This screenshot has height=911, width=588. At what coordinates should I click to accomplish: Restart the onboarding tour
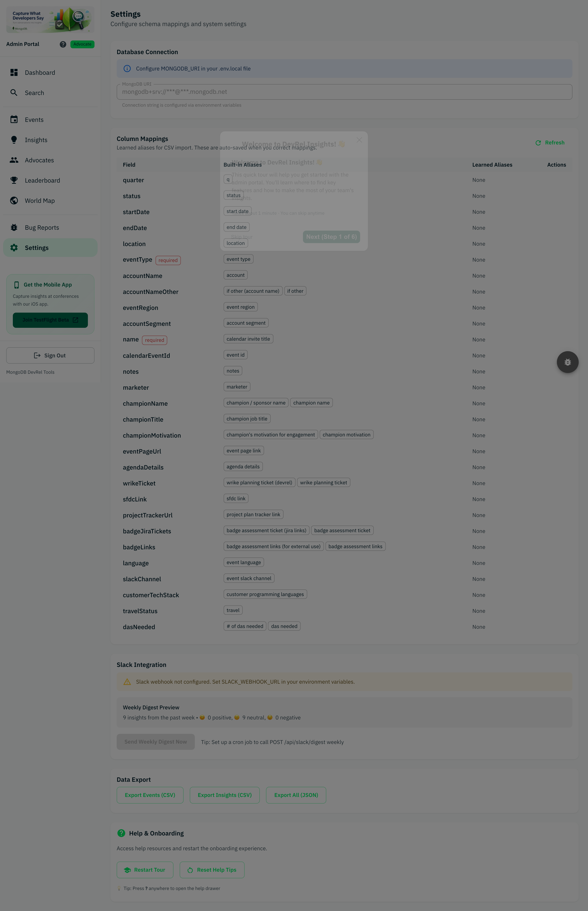pos(145,870)
